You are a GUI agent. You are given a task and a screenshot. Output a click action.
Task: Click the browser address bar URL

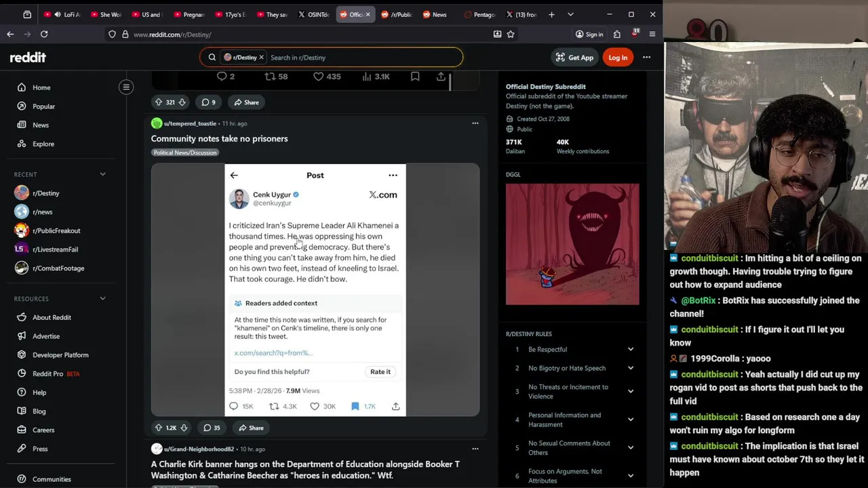172,35
